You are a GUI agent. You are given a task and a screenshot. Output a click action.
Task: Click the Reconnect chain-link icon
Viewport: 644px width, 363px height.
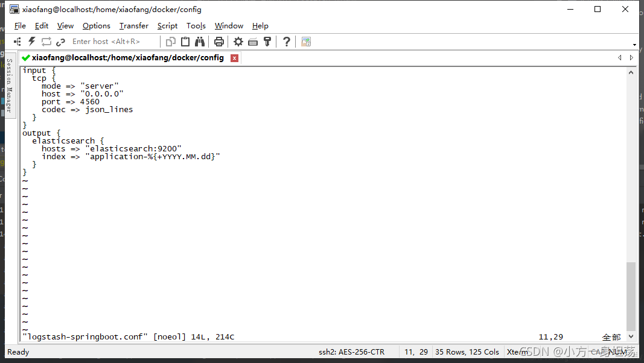[61, 42]
